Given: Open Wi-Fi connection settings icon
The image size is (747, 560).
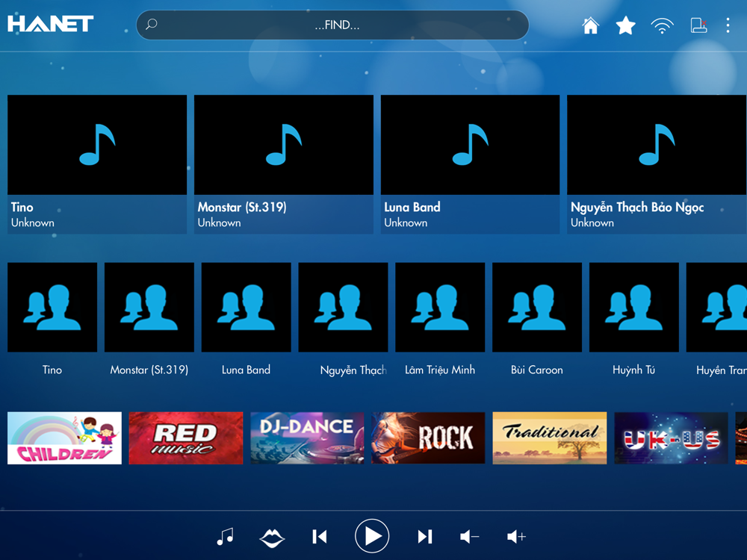Looking at the screenshot, I should pos(662,25).
